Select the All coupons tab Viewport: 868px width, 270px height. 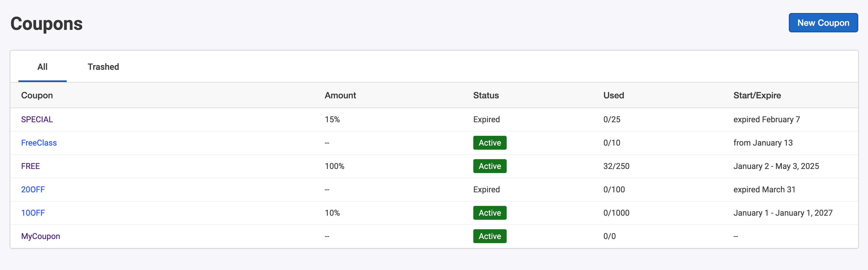[43, 67]
